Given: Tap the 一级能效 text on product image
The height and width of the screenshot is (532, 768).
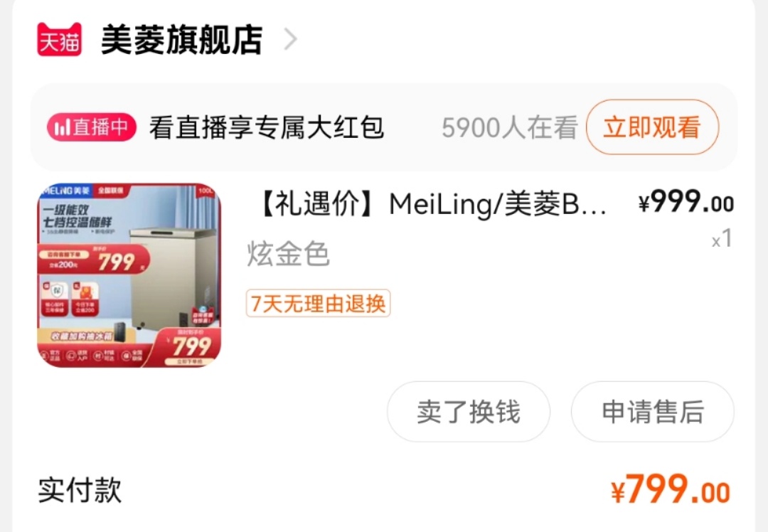Looking at the screenshot, I should 65,210.
